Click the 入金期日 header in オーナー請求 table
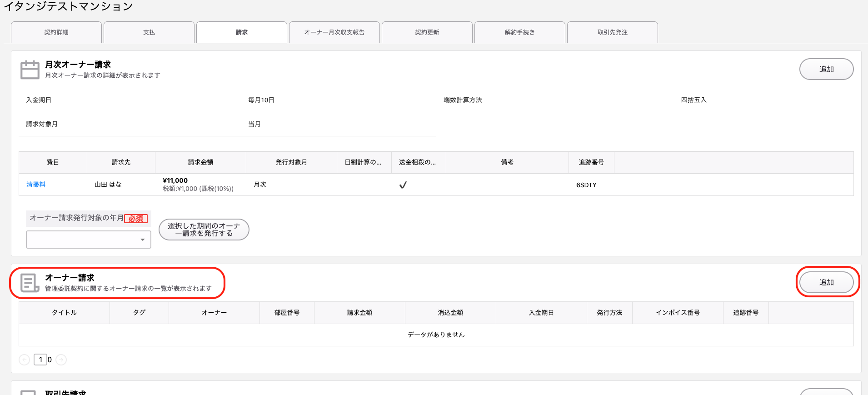Image resolution: width=868 pixels, height=395 pixels. [541, 313]
